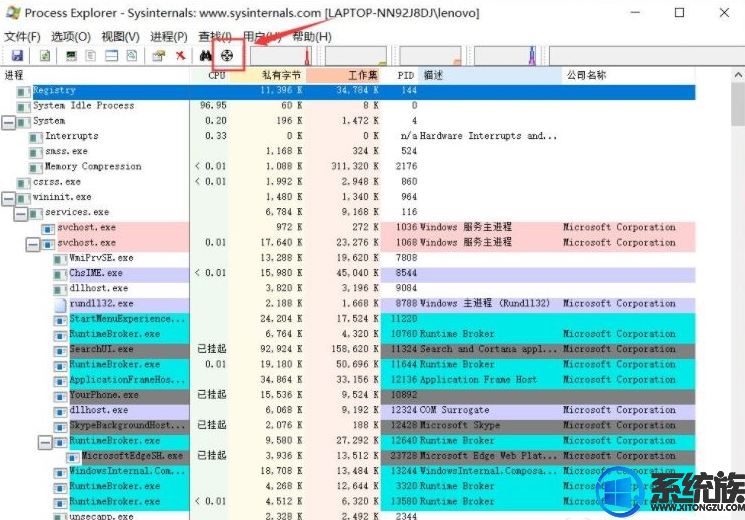Click the second toolbar mini graph with yellow mark
This screenshot has width=745, height=520.
(356, 56)
